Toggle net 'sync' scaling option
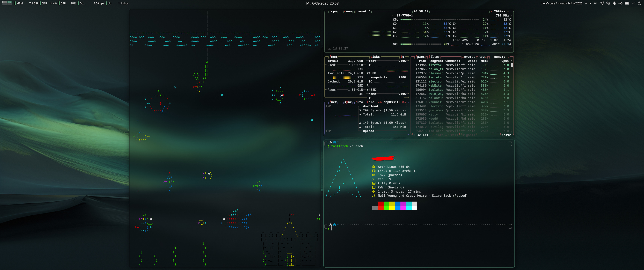 coord(348,102)
